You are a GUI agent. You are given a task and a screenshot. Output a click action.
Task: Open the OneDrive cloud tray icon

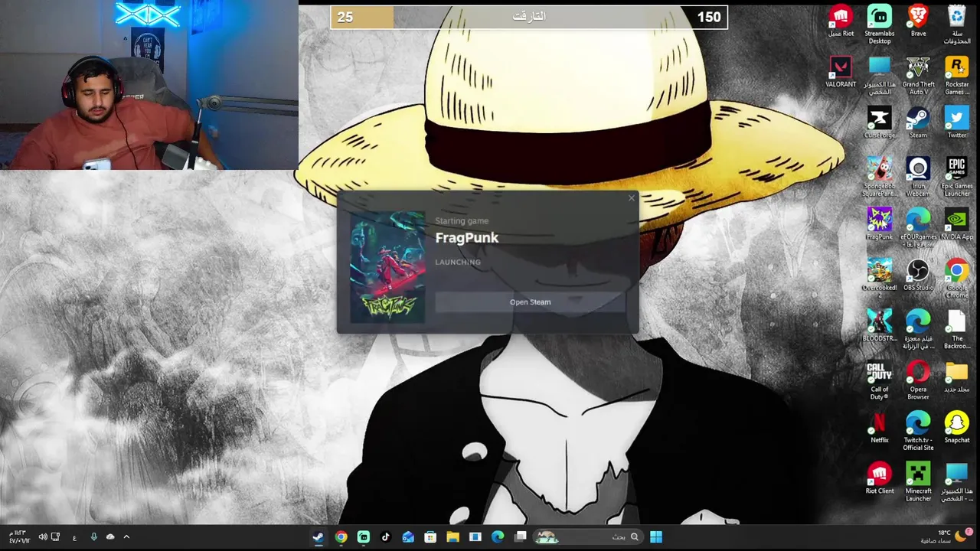pyautogui.click(x=110, y=536)
